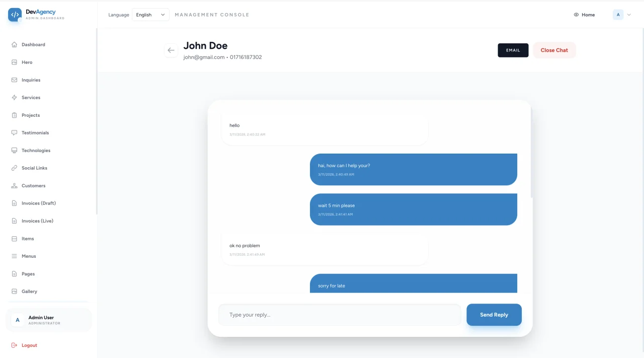Click the EMAIL button
The image size is (644, 358).
513,50
